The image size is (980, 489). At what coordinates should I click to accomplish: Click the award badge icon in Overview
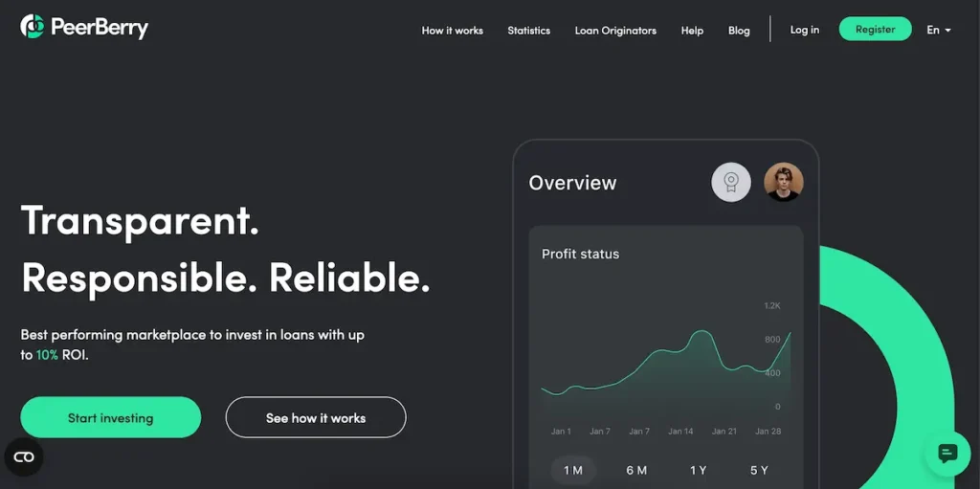(x=730, y=182)
